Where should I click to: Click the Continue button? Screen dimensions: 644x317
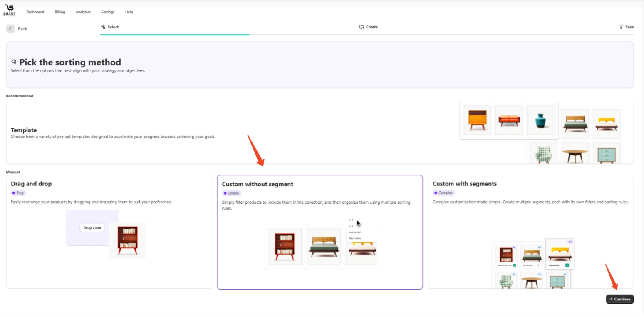tap(619, 299)
